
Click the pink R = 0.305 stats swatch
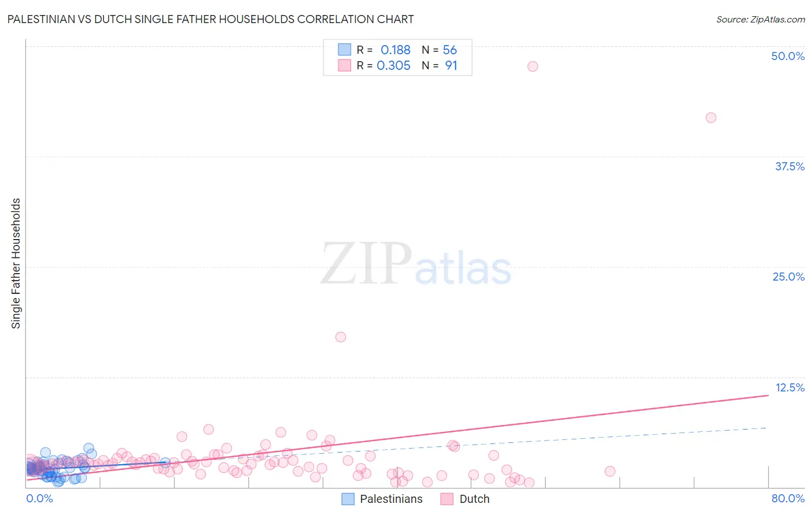(x=345, y=65)
